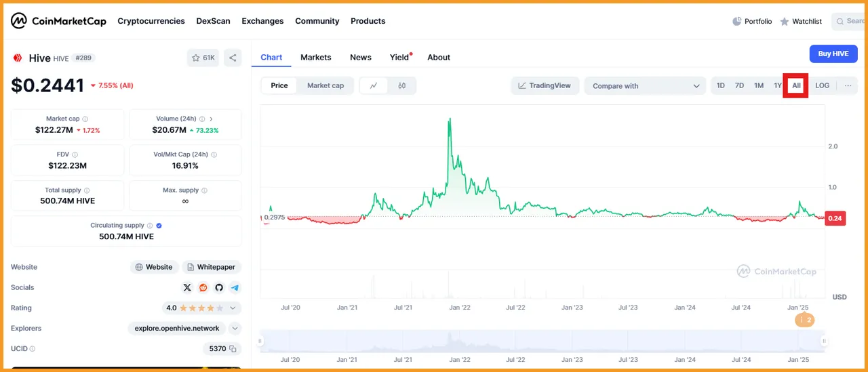Screen dimensions: 868x372
Task: Click the search field in header
Action: 850,21
